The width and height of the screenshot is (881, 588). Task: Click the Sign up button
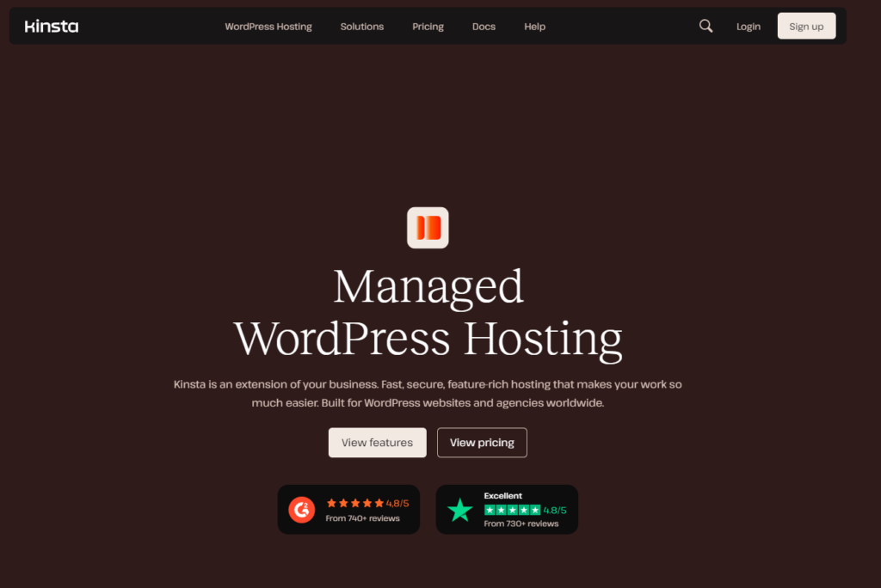click(x=806, y=26)
